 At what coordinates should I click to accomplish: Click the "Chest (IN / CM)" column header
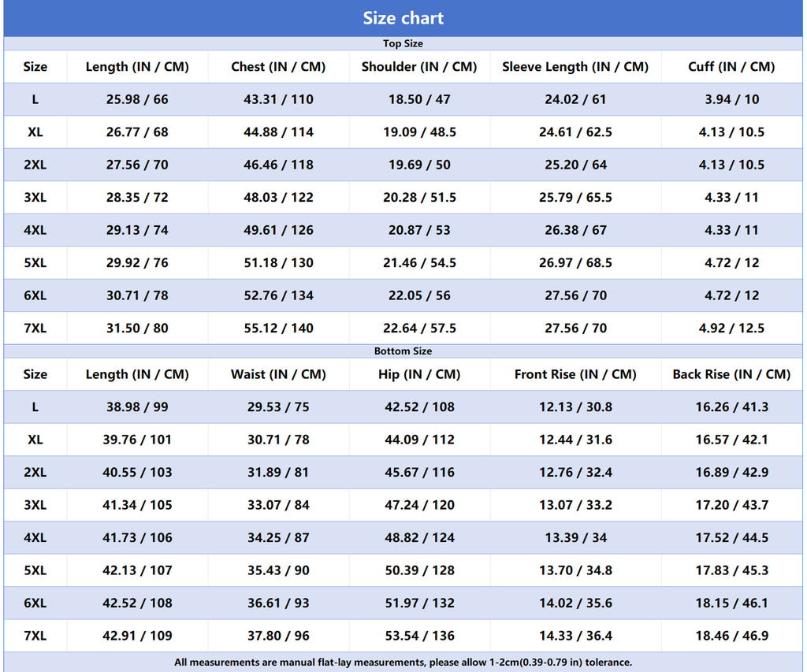click(x=278, y=66)
